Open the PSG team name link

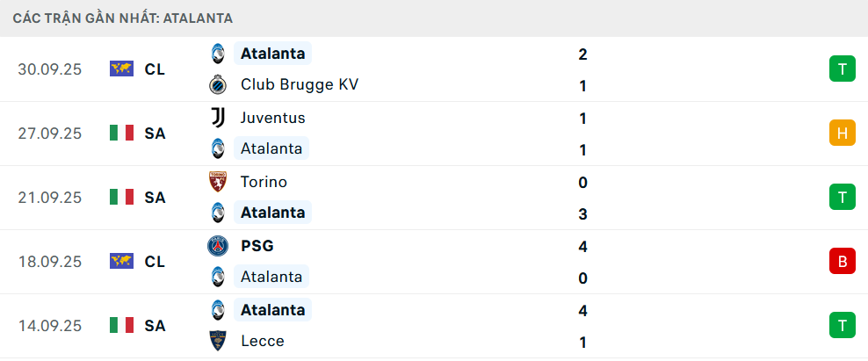(x=257, y=246)
